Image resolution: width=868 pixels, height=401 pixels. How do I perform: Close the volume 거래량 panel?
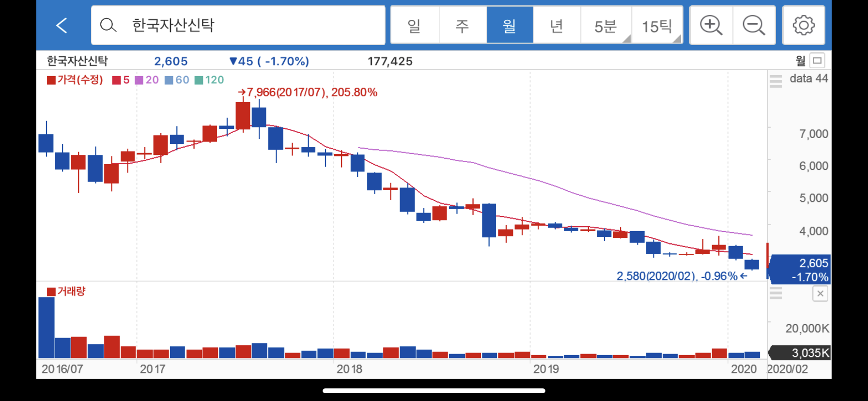(x=820, y=293)
